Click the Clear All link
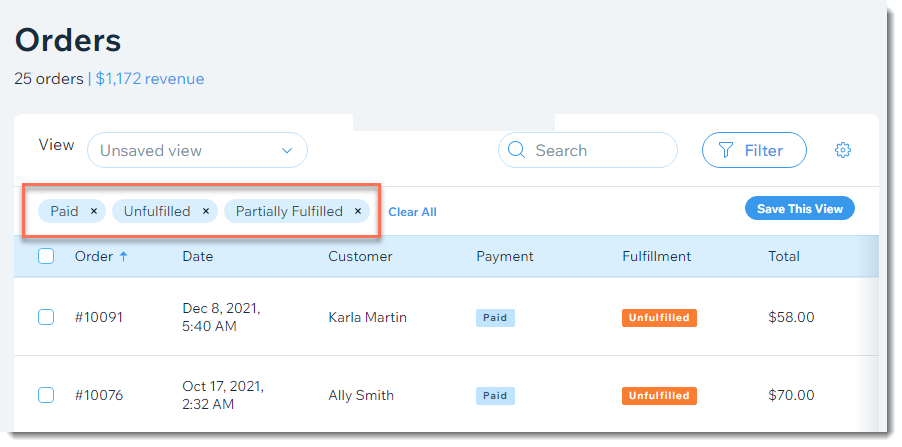 click(x=412, y=212)
